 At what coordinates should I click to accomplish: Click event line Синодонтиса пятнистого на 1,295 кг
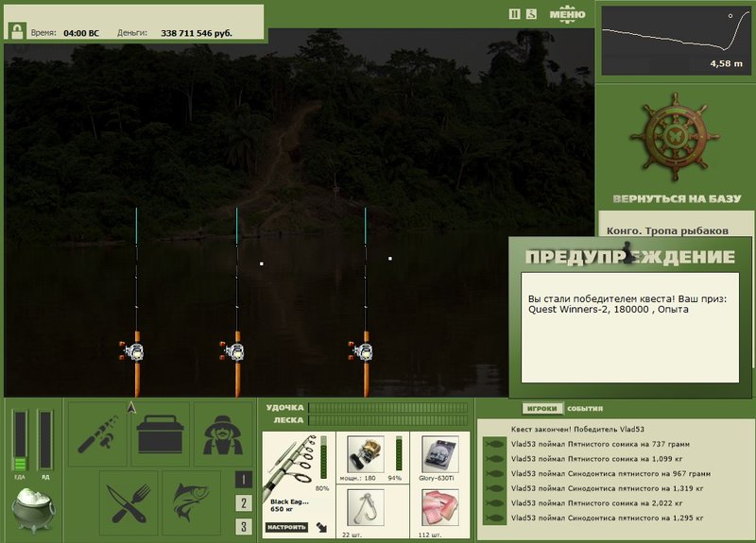pyautogui.click(x=607, y=518)
